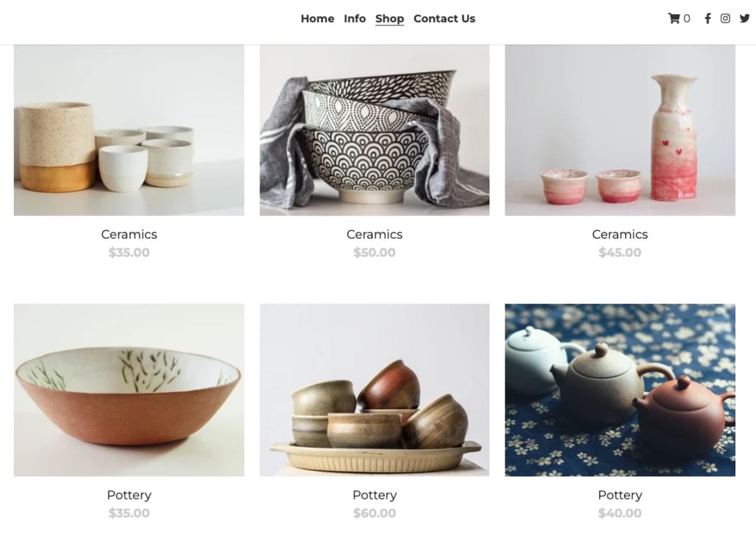Click the Ceramics title priced $50.00

click(x=374, y=234)
